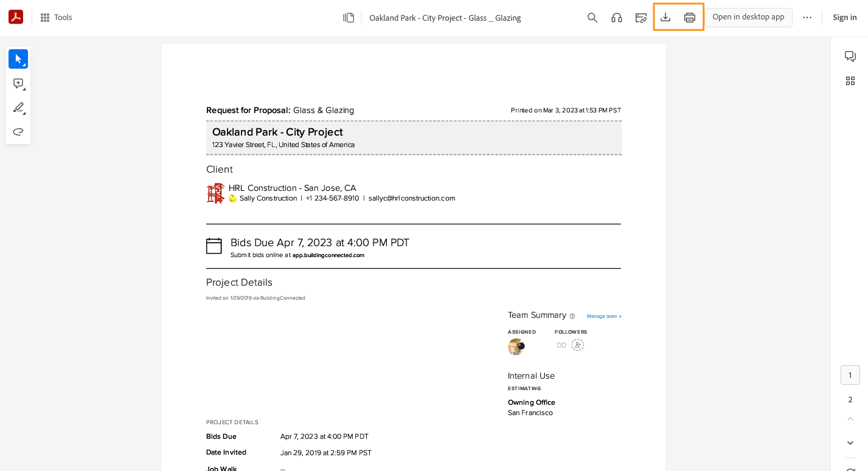This screenshot has width=868, height=471.
Task: Click the Open in desktop app button
Action: [x=748, y=17]
